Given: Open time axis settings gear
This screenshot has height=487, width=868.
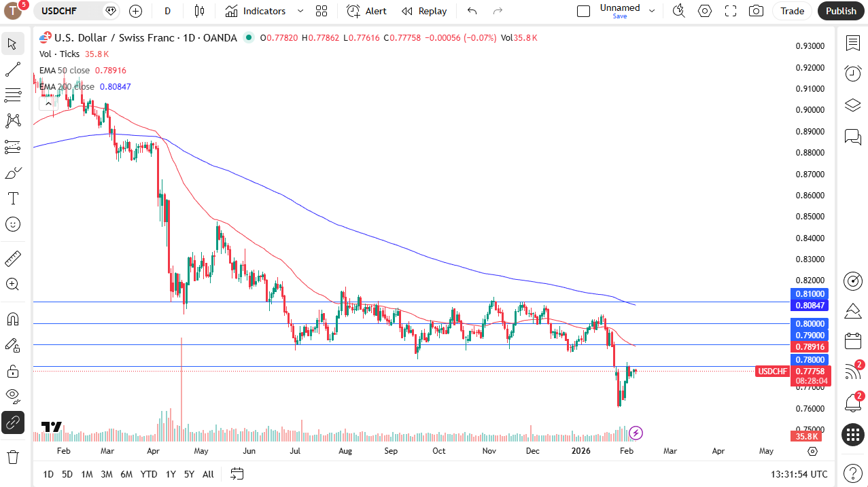Looking at the screenshot, I should coord(813,451).
